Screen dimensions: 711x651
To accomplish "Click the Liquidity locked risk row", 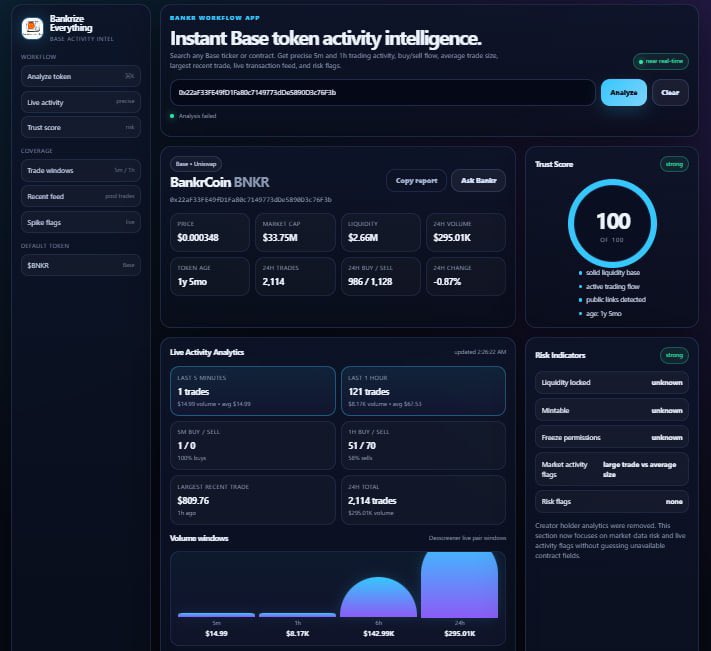I will point(612,383).
